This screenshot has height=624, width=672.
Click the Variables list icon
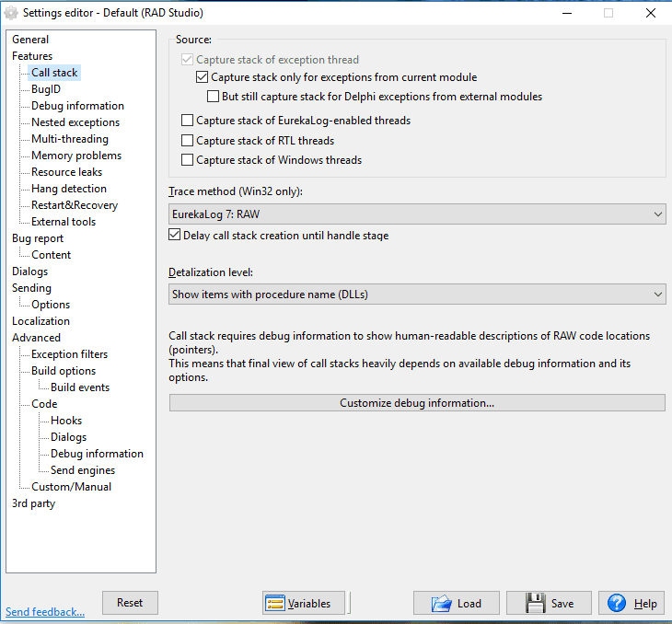[274, 604]
